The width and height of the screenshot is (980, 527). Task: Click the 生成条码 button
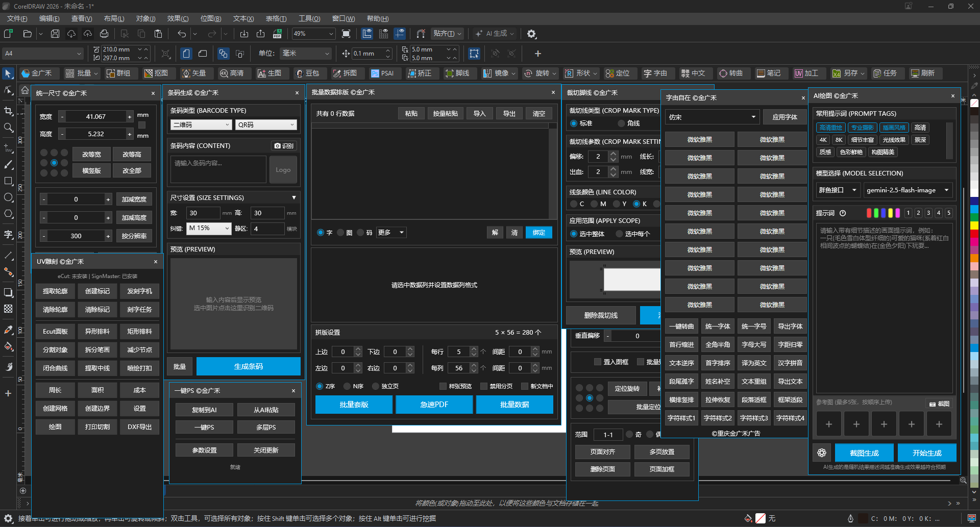[x=248, y=366]
